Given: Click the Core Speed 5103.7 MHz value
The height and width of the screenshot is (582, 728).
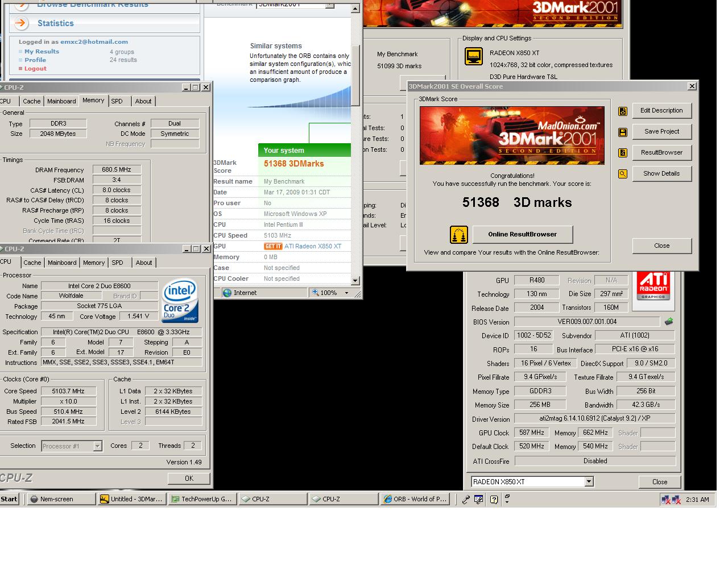Looking at the screenshot, I should pyautogui.click(x=68, y=391).
